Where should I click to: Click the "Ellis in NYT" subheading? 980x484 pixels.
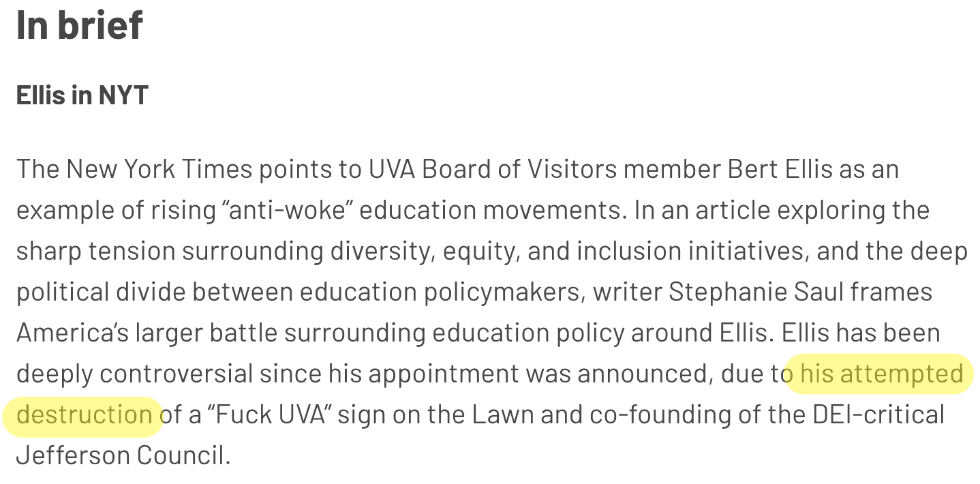coord(82,95)
